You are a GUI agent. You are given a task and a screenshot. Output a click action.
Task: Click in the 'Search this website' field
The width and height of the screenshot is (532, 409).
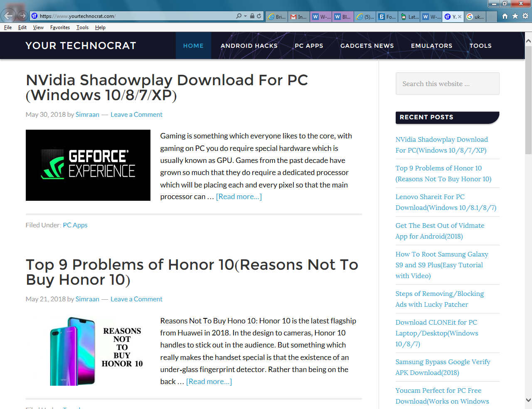click(447, 84)
